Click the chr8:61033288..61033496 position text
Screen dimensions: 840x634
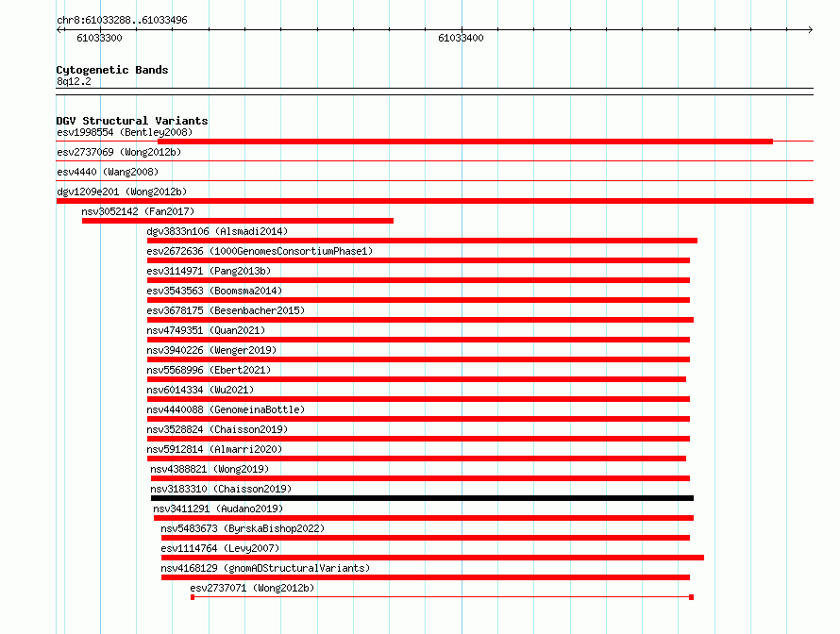point(122,20)
